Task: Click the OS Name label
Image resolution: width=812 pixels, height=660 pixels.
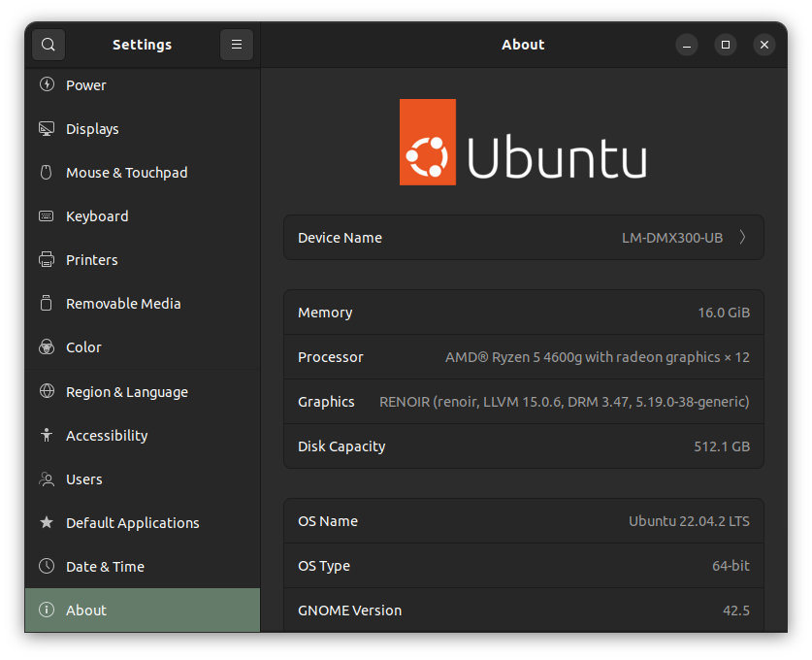Action: (328, 521)
